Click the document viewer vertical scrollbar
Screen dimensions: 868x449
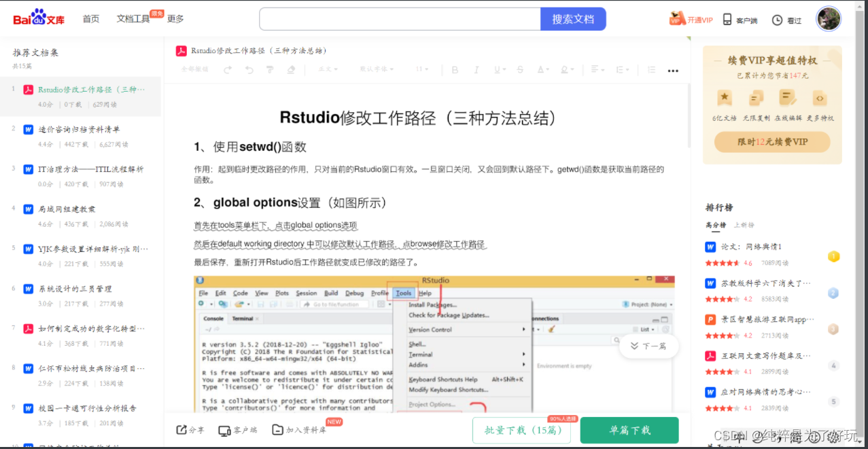(x=688, y=115)
